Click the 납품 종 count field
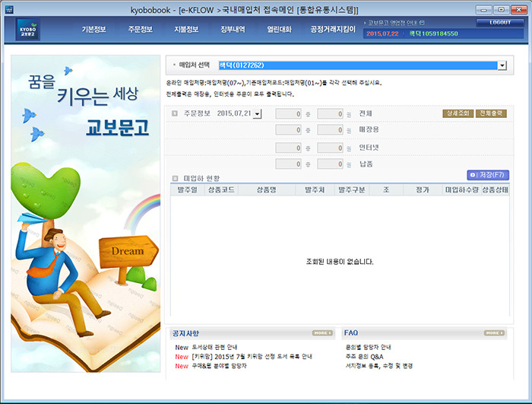Viewport: 532px width, 404px height. [x=288, y=164]
